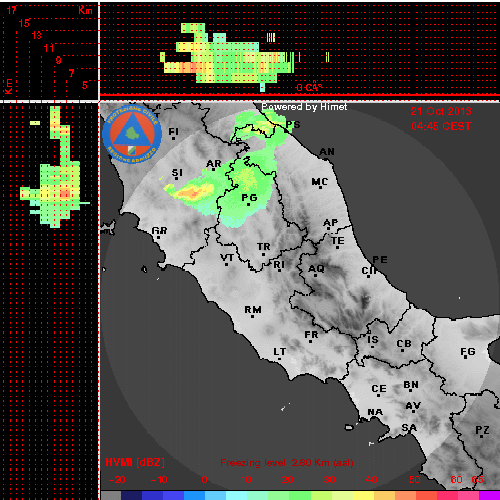
Task: Click the 'IS' city label
Action: coord(373,340)
